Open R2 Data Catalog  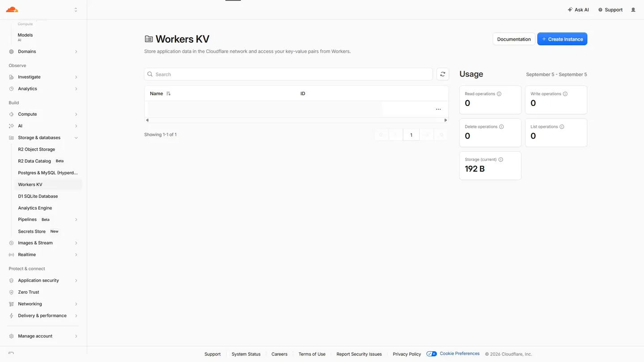34,161
